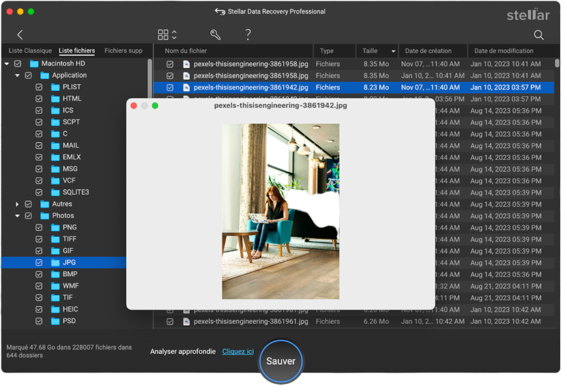Click the Macintosh HD folder icon

tap(34, 64)
